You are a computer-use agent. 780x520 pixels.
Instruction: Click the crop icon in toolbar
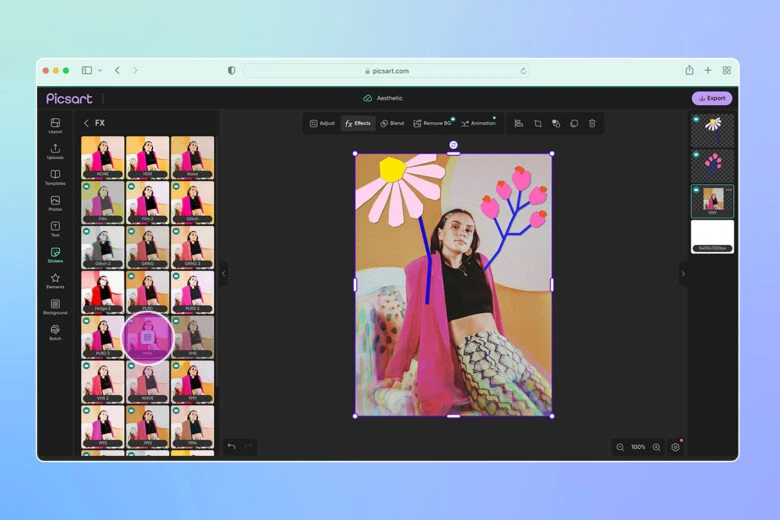pos(537,123)
